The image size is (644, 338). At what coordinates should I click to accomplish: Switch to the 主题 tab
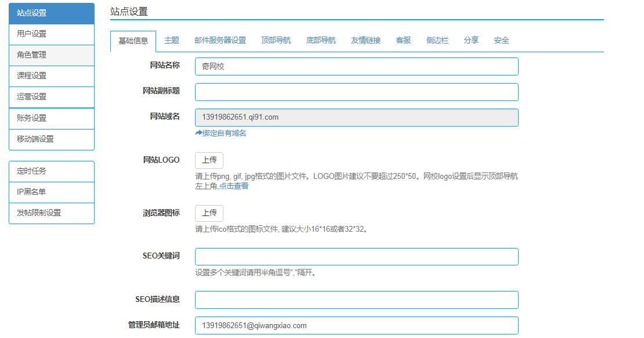click(171, 40)
